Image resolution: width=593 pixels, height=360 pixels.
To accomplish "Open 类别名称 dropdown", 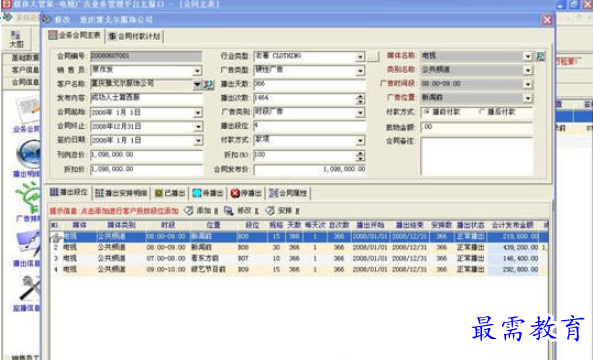I will pyautogui.click(x=528, y=70).
